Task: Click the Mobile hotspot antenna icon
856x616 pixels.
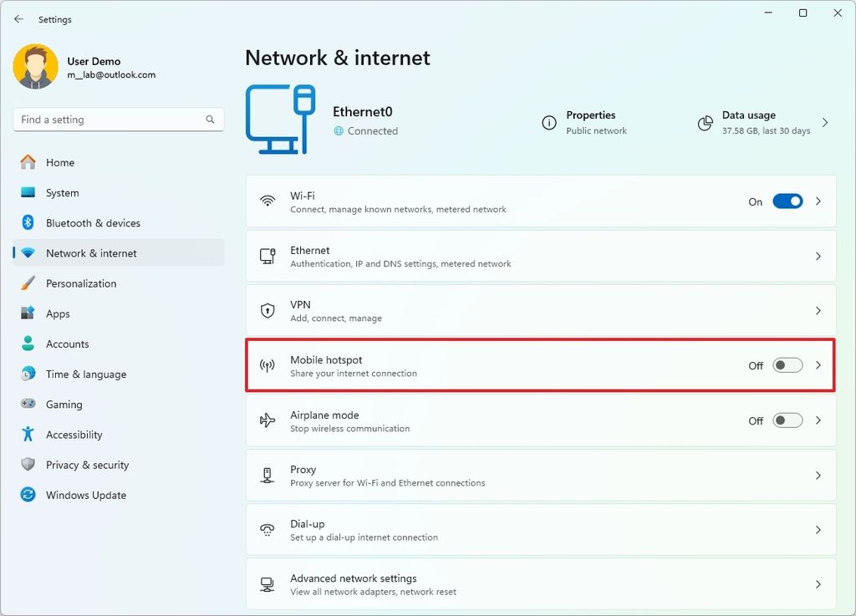Action: pos(267,364)
